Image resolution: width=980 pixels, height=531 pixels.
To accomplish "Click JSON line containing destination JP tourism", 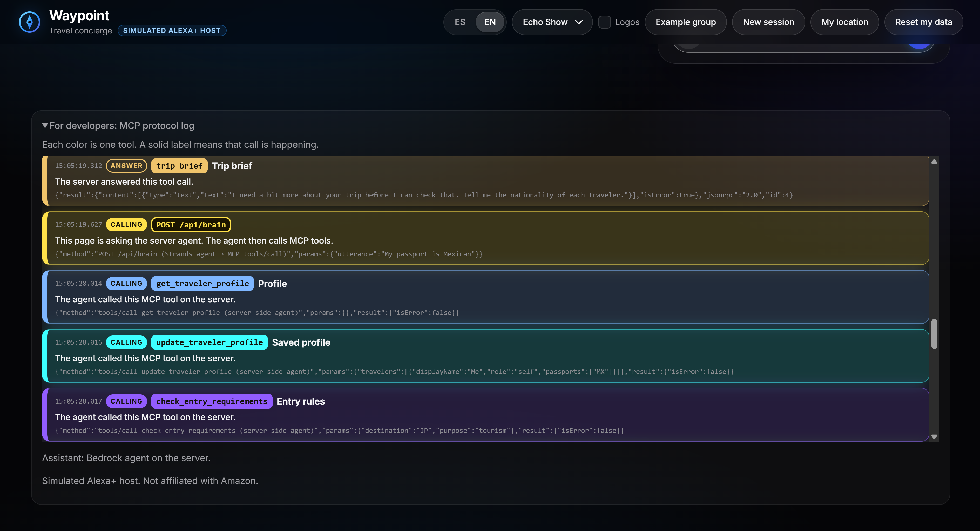I will 339,431.
